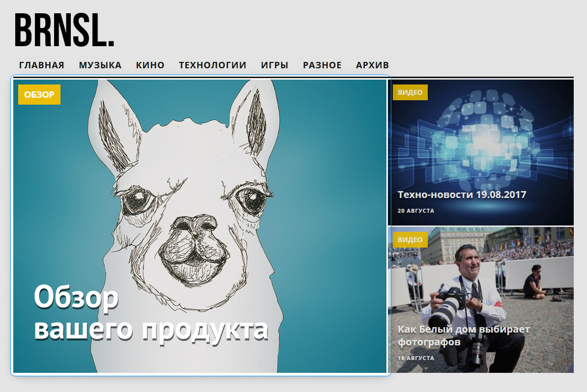Screen dimensions: 587x392
Task: Open the ГЛАВНАЯ menu item
Action: click(x=42, y=65)
